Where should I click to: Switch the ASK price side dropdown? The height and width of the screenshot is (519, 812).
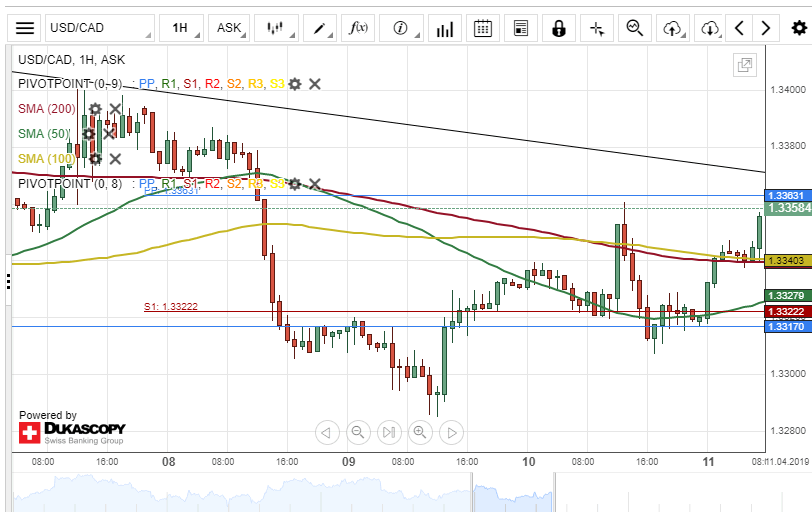(x=229, y=28)
